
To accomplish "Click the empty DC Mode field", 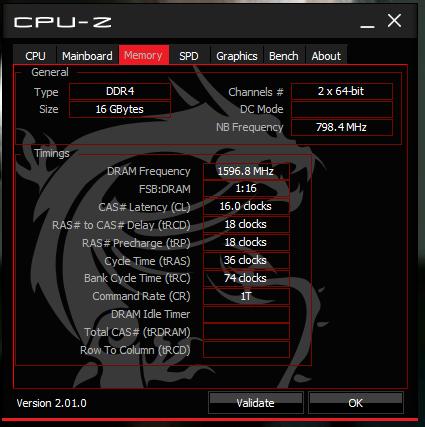I will [342, 109].
